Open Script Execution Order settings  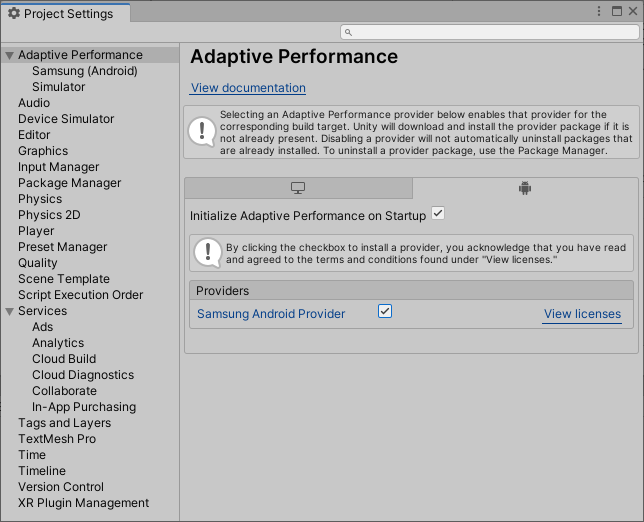pyautogui.click(x=80, y=295)
